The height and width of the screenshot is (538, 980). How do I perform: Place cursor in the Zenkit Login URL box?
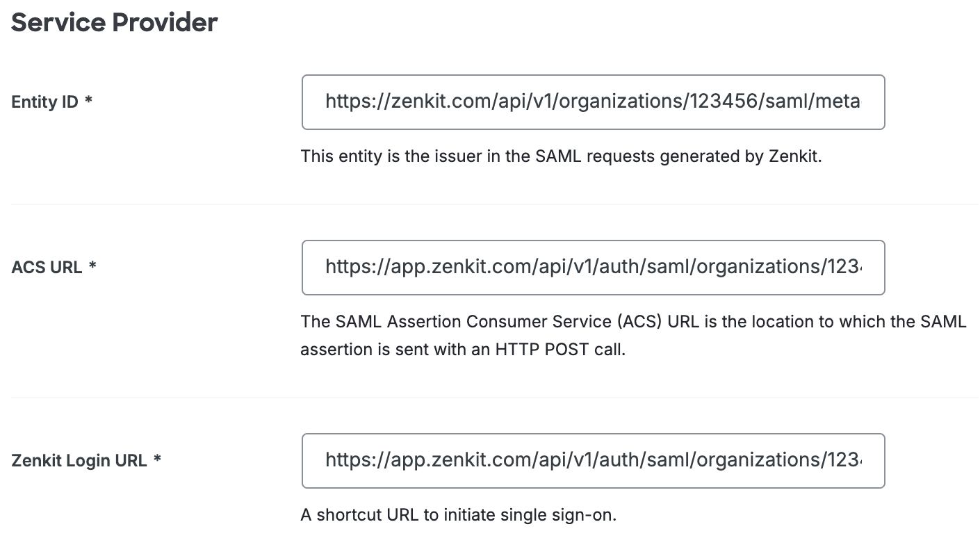tap(593, 460)
